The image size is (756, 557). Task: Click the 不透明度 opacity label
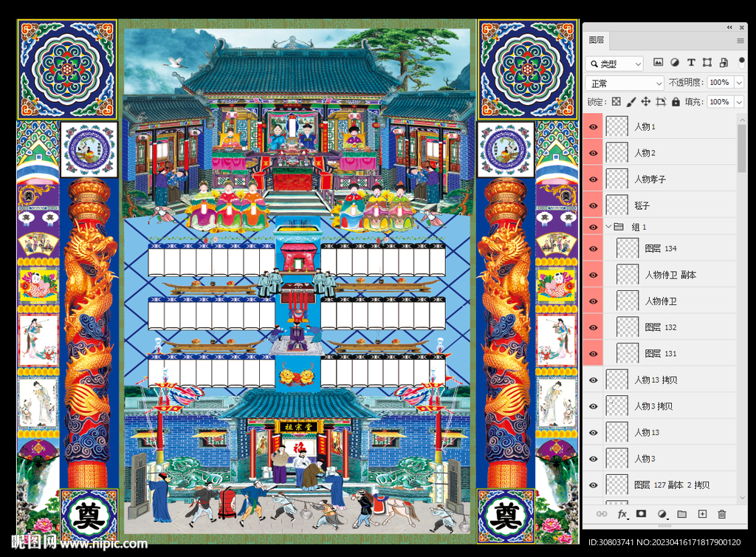pos(686,83)
